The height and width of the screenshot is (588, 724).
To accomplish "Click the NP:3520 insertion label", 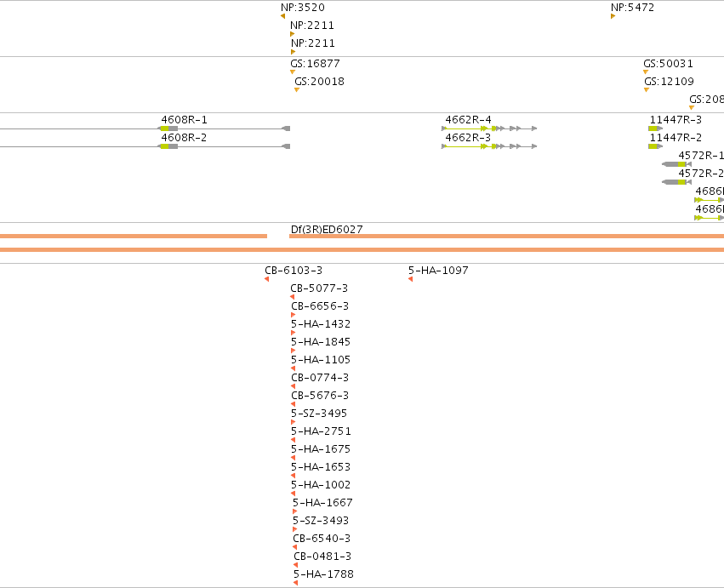I will point(302,8).
